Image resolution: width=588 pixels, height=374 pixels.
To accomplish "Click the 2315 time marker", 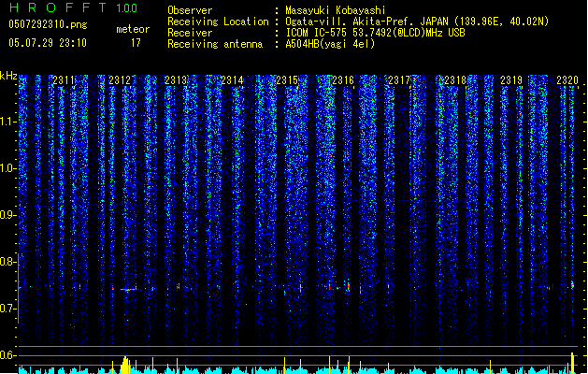I will click(287, 80).
